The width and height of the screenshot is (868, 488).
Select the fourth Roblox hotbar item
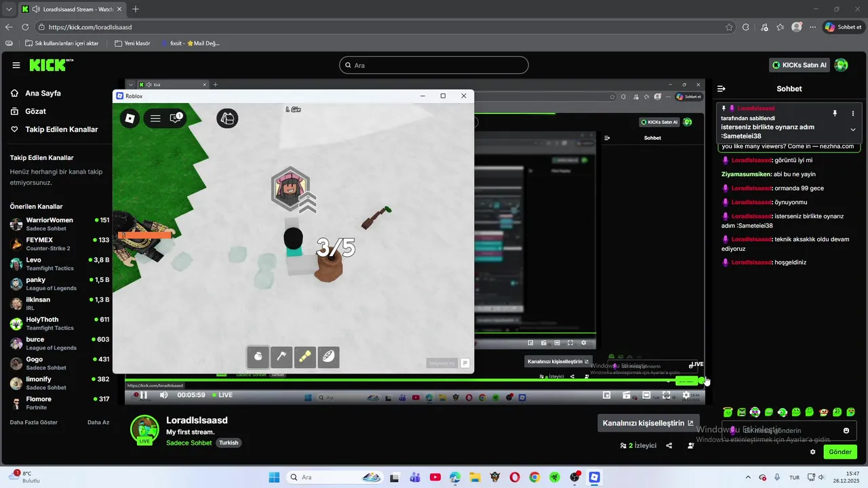329,357
